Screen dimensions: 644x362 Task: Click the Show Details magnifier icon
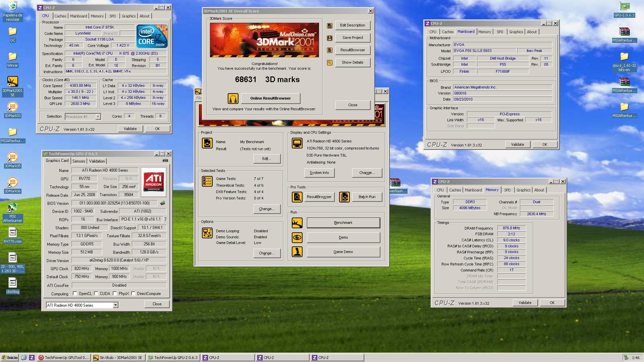tap(330, 63)
